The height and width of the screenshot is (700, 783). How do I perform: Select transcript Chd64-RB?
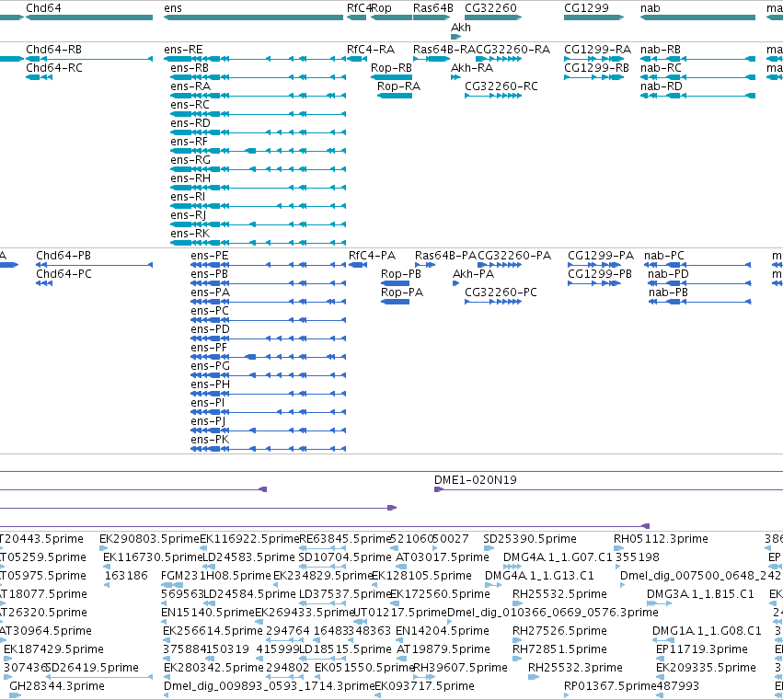click(x=54, y=50)
